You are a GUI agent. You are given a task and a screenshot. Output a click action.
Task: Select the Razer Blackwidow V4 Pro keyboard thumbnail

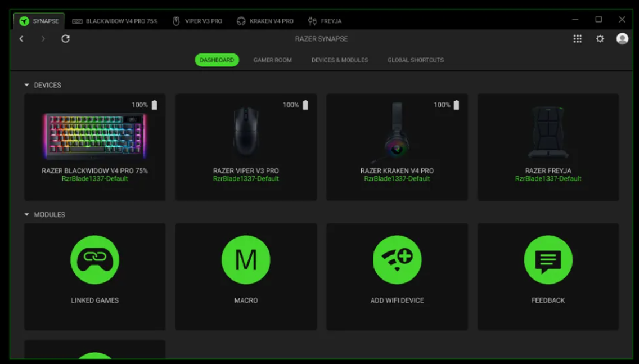tap(94, 136)
